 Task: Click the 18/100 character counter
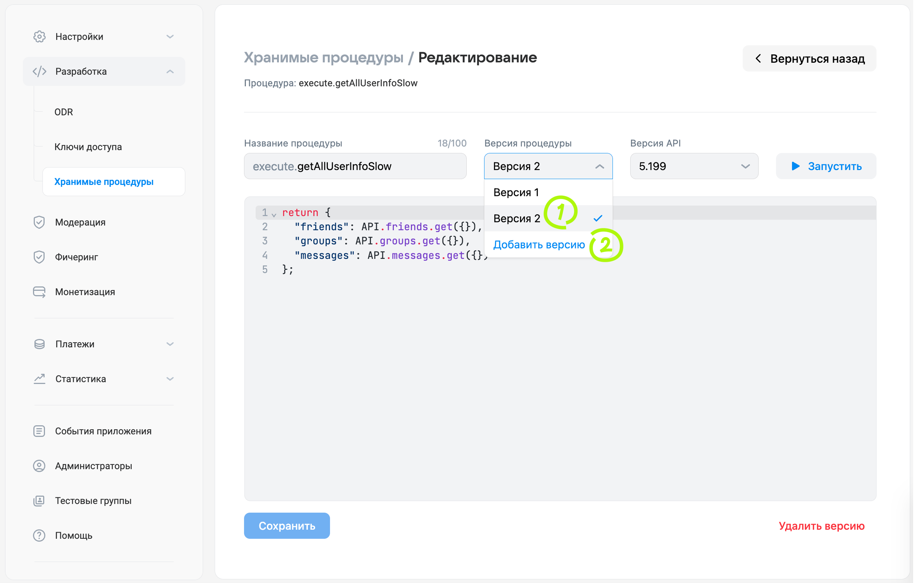point(452,143)
